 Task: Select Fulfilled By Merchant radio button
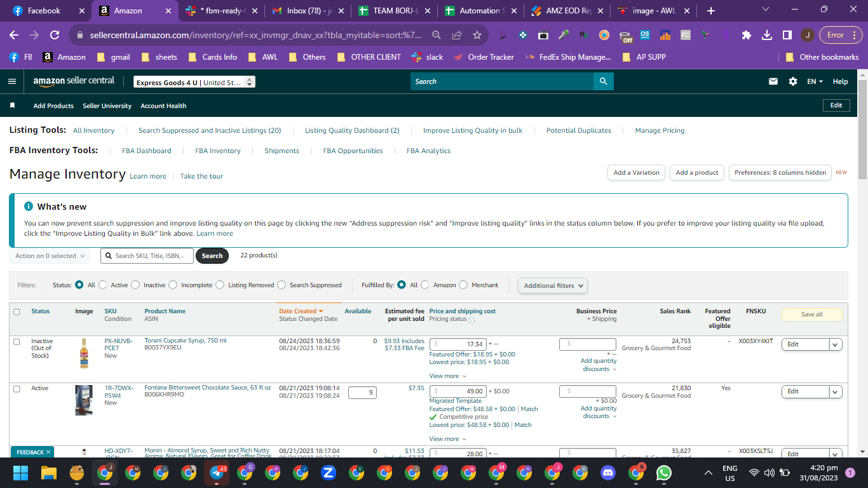(463, 285)
